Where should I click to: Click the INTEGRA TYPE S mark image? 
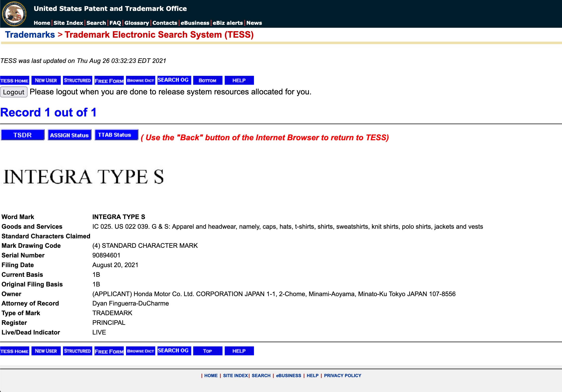click(84, 177)
